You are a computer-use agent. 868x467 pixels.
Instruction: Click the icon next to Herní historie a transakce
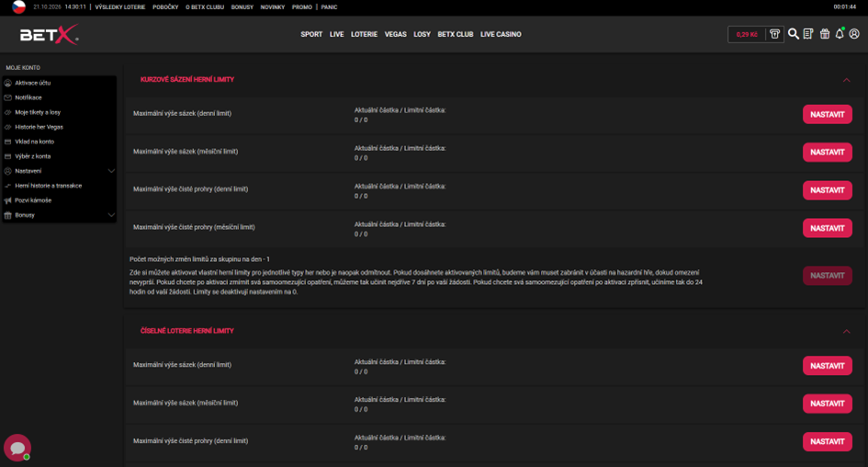(7, 186)
